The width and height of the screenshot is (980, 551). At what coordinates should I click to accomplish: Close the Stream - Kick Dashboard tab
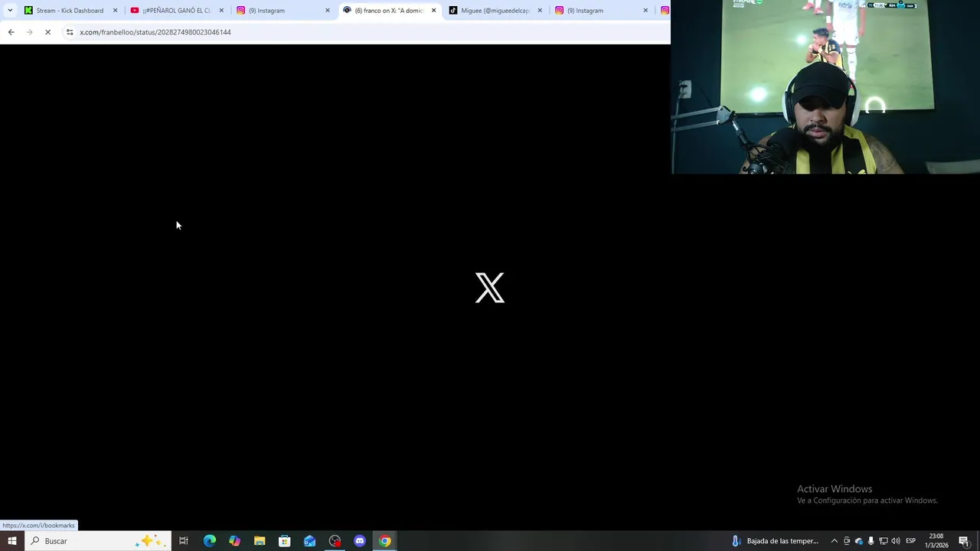click(x=116, y=11)
